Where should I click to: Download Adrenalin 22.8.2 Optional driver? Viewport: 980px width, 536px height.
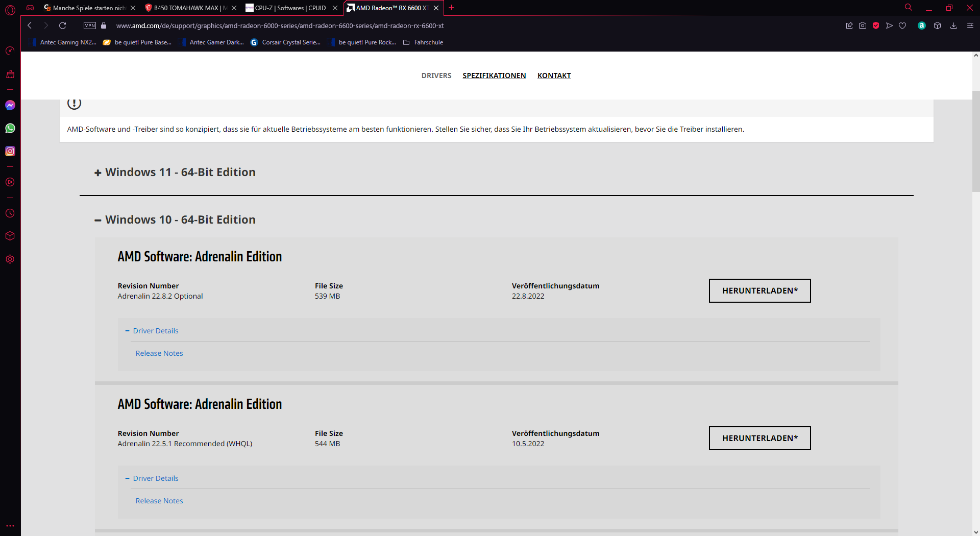(x=759, y=290)
